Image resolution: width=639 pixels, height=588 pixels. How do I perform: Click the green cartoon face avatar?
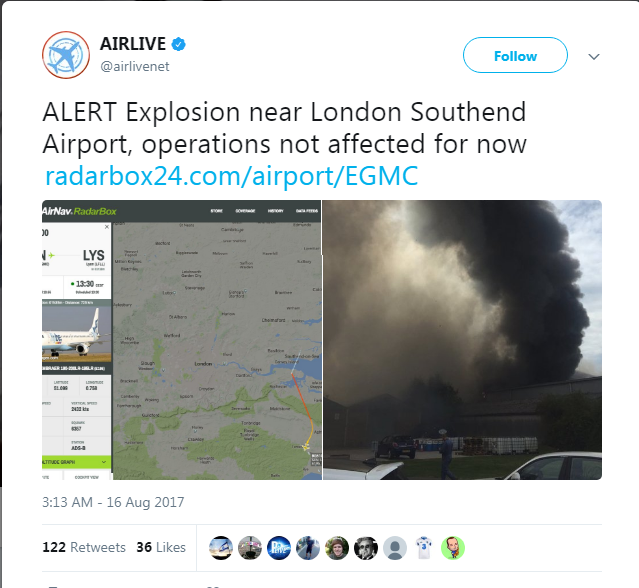pos(453,548)
